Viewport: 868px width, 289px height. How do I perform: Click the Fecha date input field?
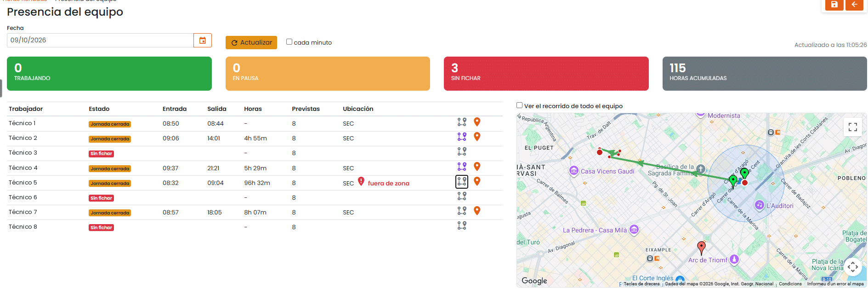(x=100, y=40)
